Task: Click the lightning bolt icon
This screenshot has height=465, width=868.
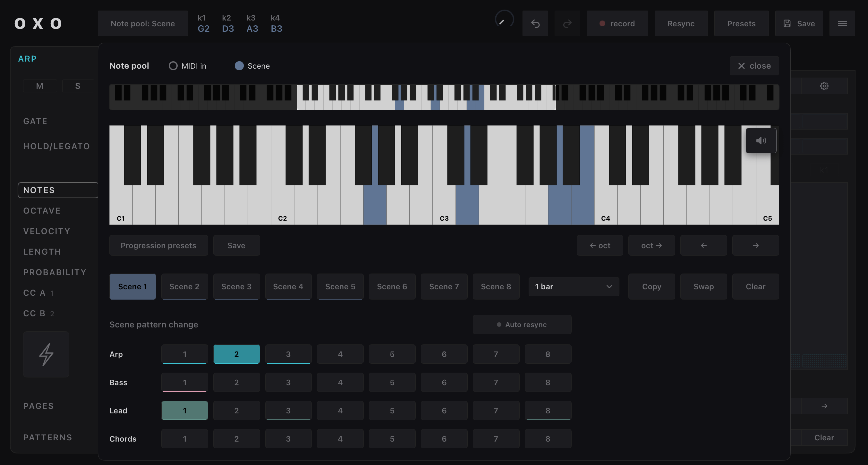Action: 46,354
